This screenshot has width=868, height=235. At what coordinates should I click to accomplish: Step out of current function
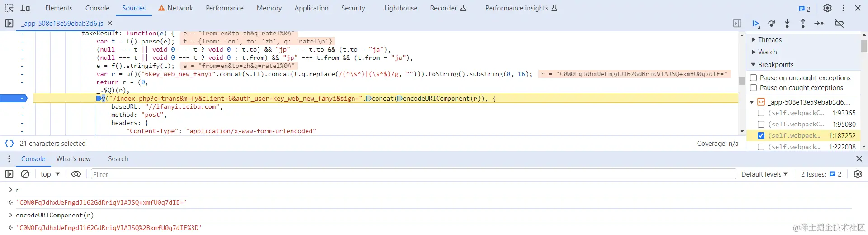[x=803, y=24]
